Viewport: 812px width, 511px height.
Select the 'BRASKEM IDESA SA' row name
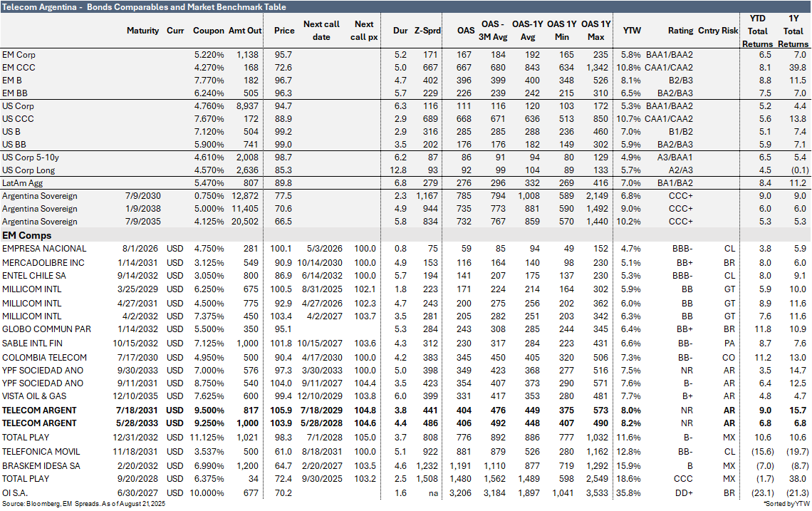click(41, 466)
